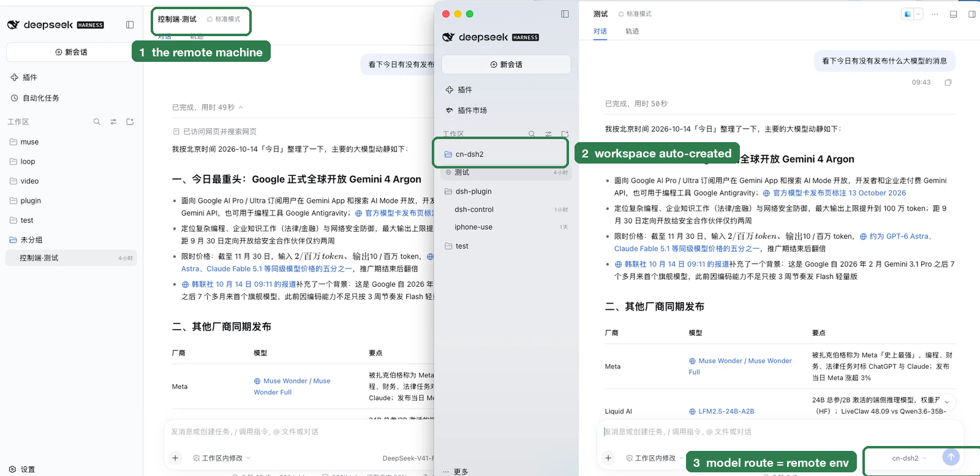Toggle the bottom panel layout icon

[953, 14]
